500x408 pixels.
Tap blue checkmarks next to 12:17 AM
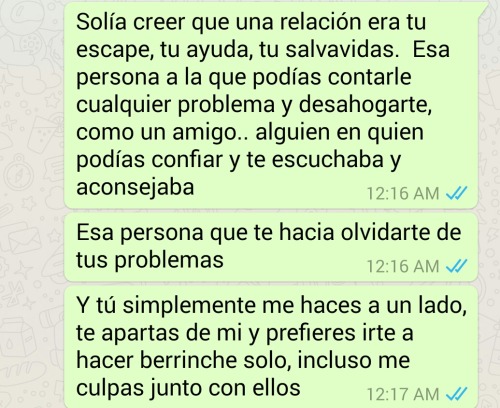coord(456,394)
